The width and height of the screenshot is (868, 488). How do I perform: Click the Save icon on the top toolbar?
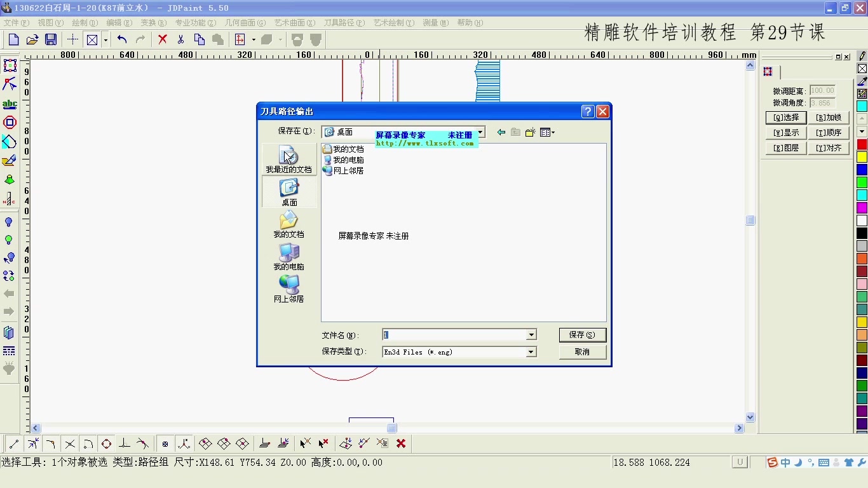[x=51, y=39]
